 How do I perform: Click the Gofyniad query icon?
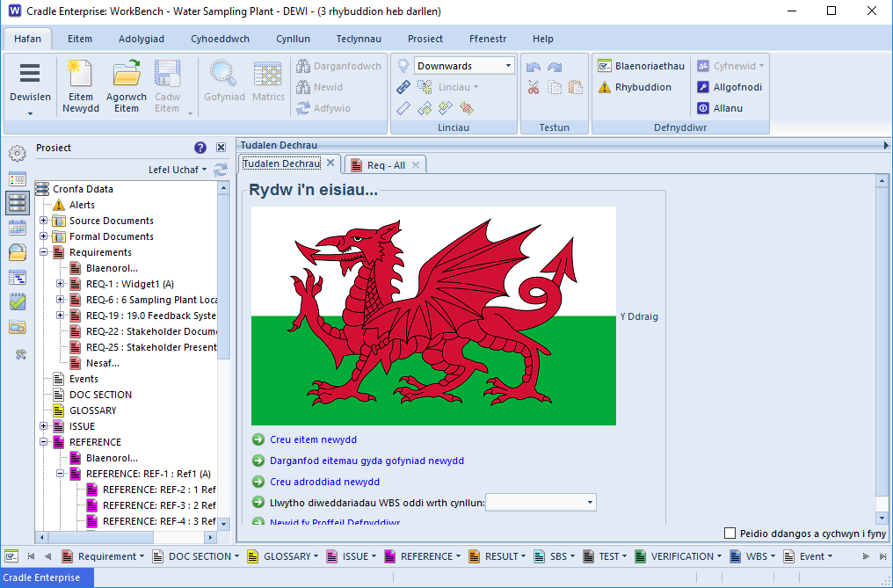pos(223,84)
